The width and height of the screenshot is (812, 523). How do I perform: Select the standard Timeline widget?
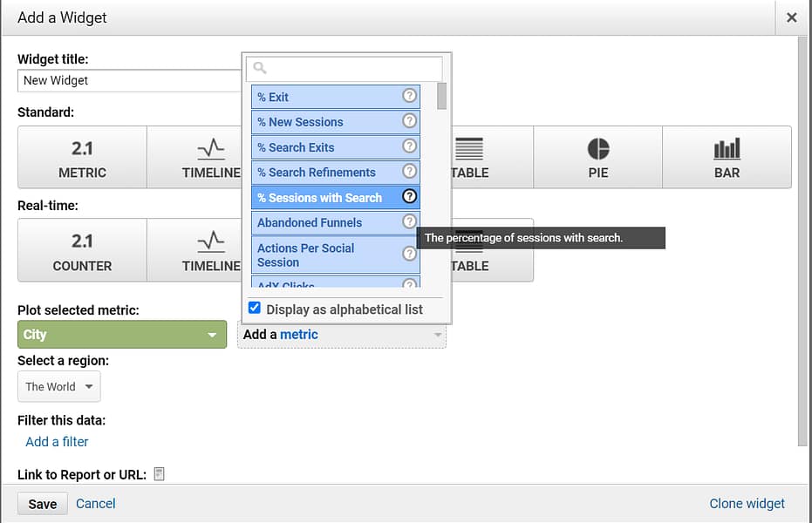pyautogui.click(x=211, y=157)
